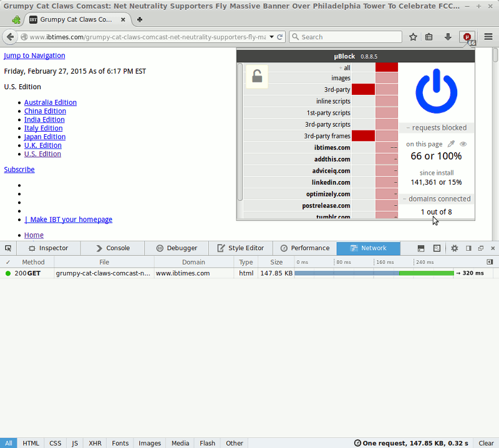Click the performance analysis stopwatch icon
This screenshot has width=499, height=448.
point(357,443)
